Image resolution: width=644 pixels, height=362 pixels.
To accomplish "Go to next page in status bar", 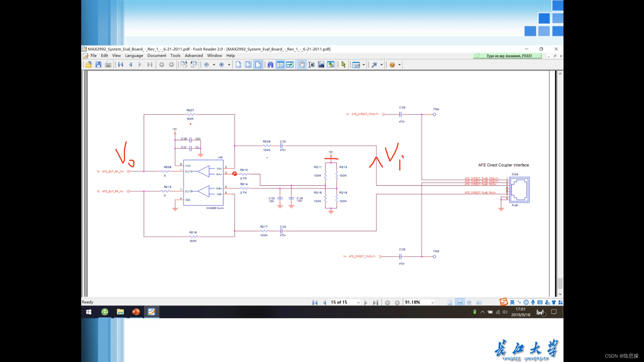I will point(366,303).
